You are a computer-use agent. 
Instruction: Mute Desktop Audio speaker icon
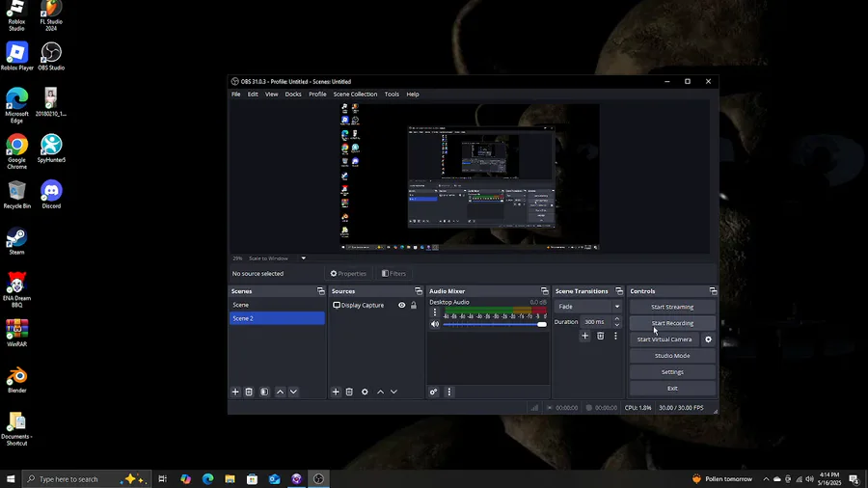pos(435,324)
